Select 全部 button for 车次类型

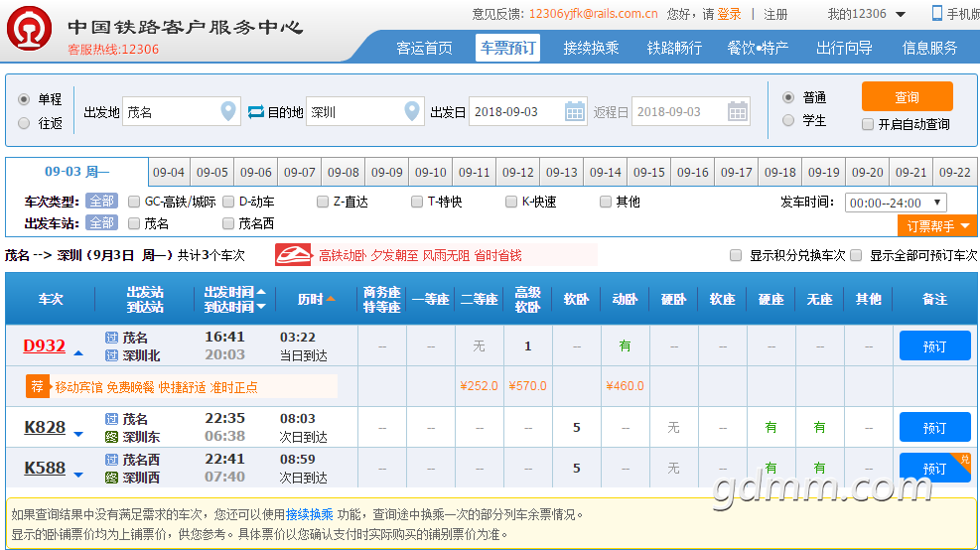101,202
